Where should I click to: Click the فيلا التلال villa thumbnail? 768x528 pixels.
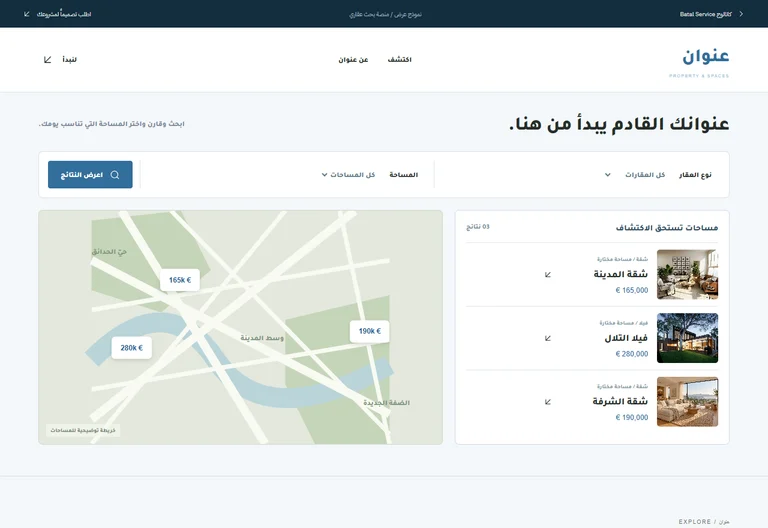pos(687,338)
